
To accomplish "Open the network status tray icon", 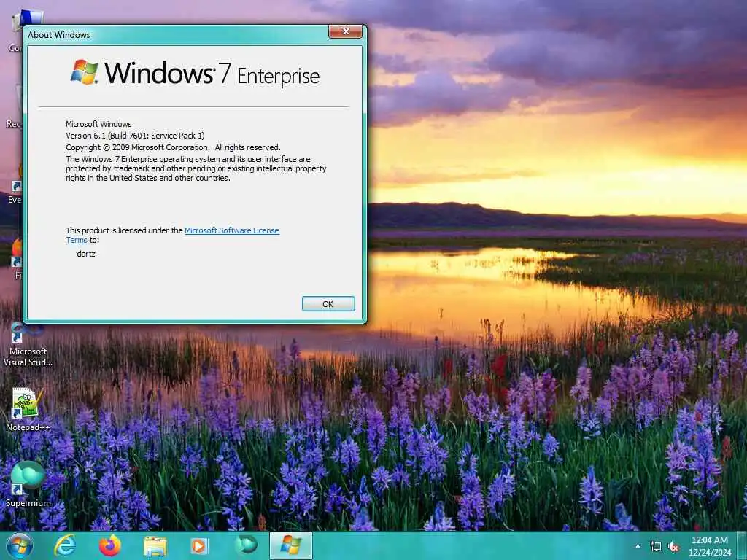I will (656, 547).
